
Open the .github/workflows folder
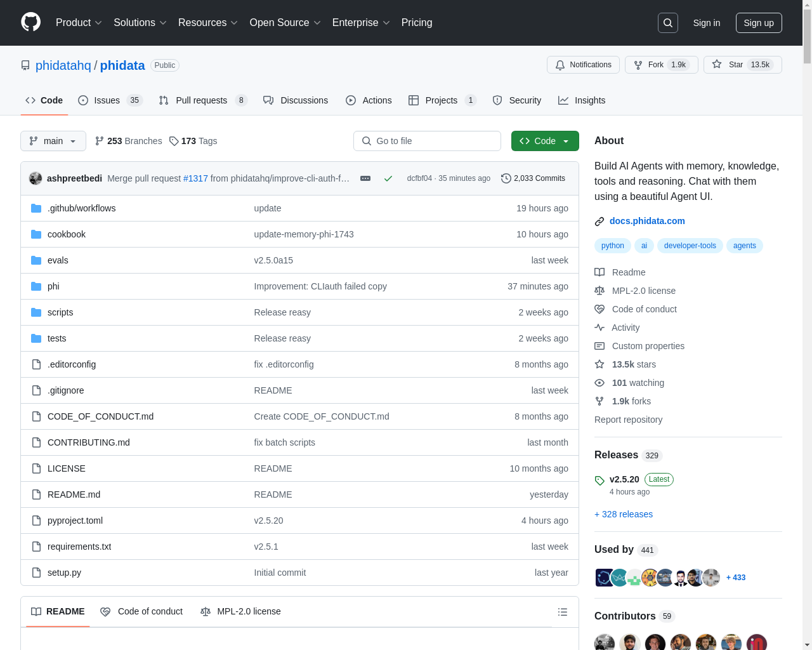[81, 208]
